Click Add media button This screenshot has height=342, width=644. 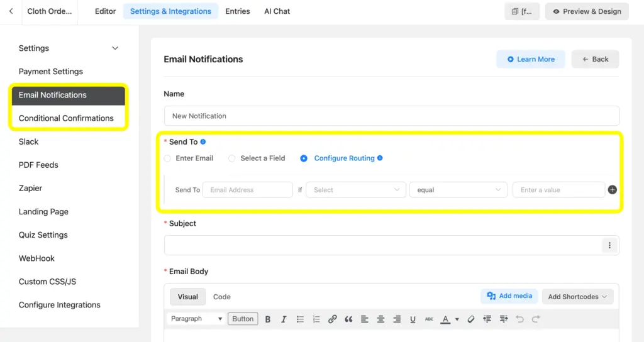click(x=509, y=296)
